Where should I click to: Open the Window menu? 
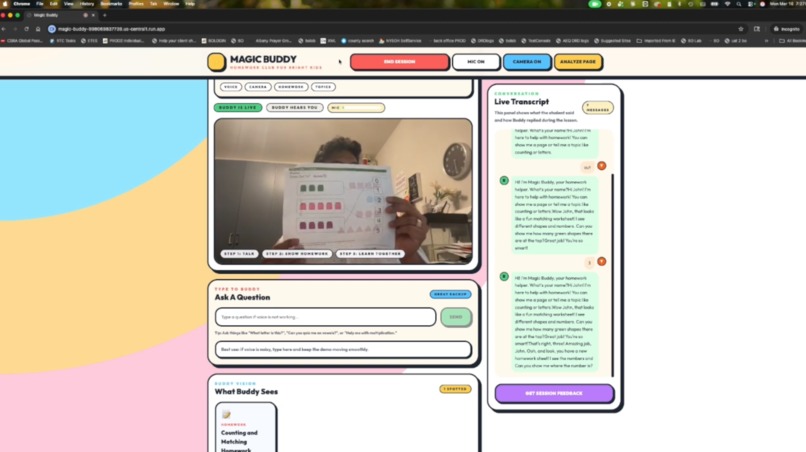coord(171,4)
